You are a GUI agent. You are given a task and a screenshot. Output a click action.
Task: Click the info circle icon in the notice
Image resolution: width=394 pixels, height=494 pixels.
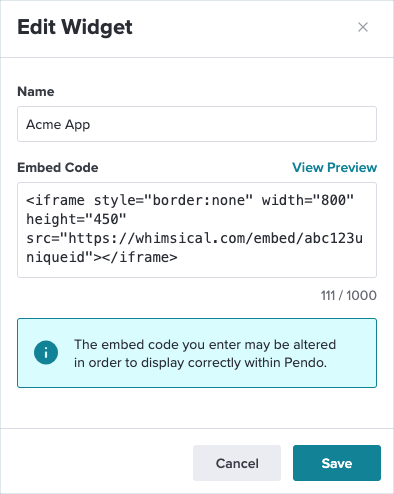point(46,352)
